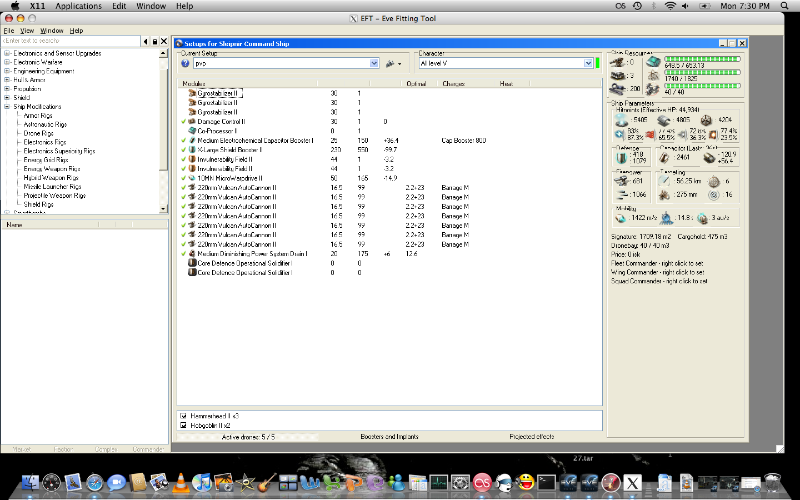Open Finder from the Dock
Screen dimensions: 800x500
(x=30, y=482)
